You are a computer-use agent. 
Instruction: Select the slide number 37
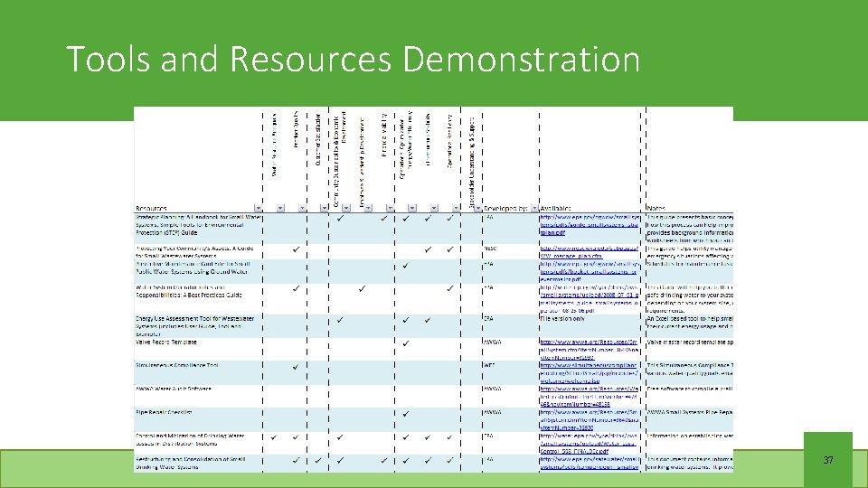(828, 460)
